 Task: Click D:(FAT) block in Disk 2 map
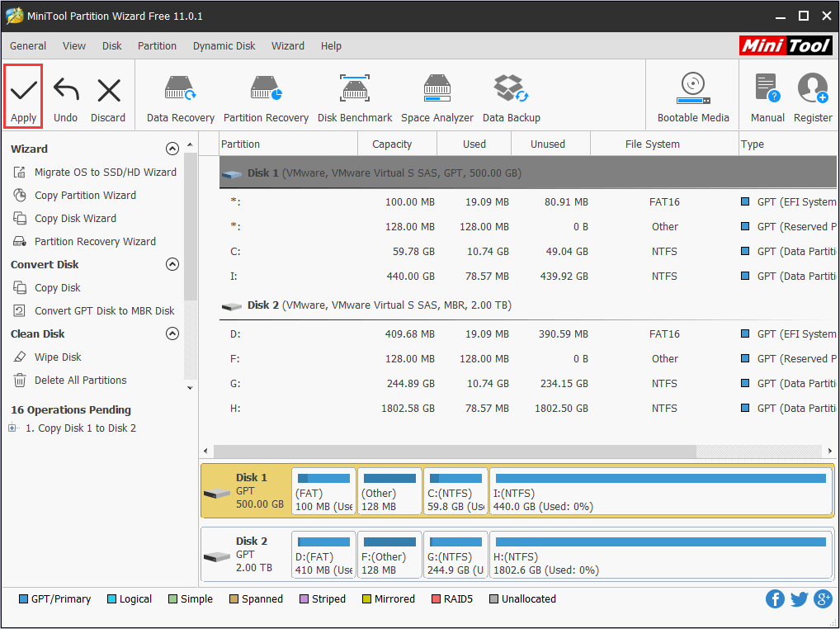pyautogui.click(x=323, y=555)
